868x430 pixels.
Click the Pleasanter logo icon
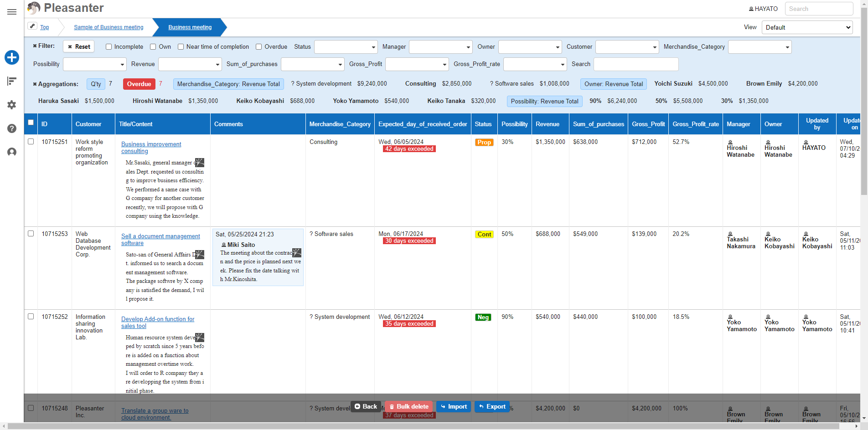(x=34, y=8)
